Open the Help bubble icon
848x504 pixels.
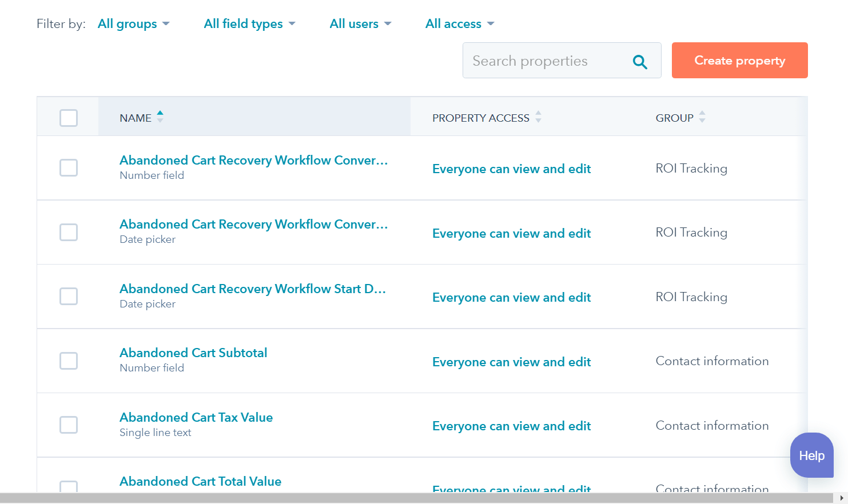click(x=811, y=455)
